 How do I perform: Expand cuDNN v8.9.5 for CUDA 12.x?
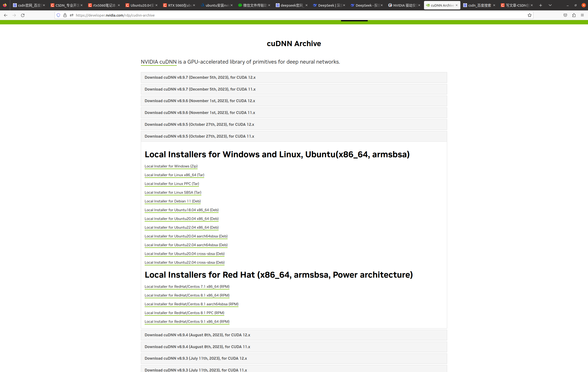point(294,124)
